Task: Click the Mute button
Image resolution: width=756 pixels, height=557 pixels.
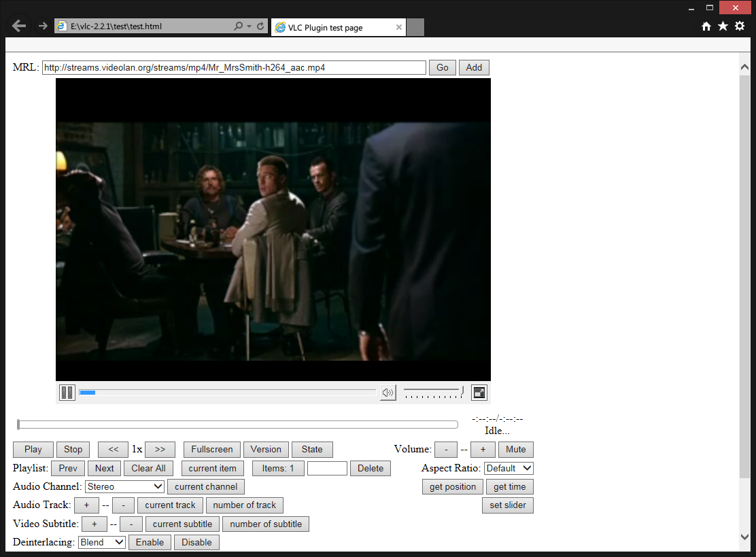Action: click(x=516, y=450)
